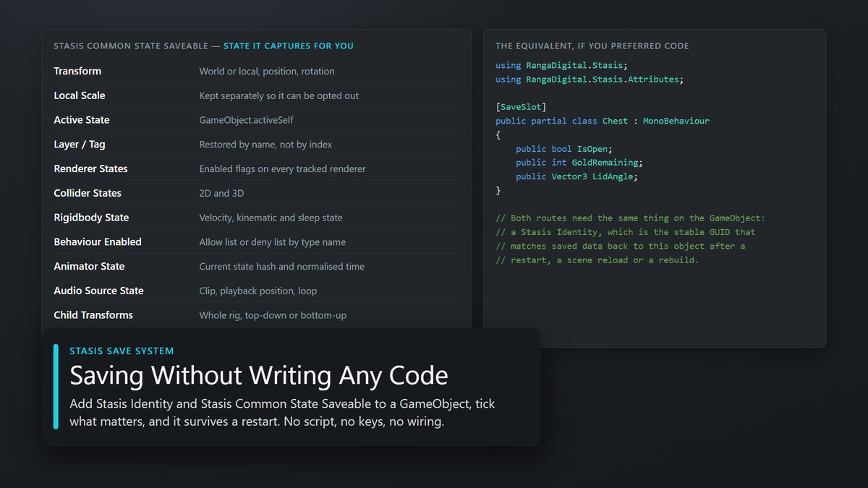Click the 'Behaviour Enabled' row label
This screenshot has height=488, width=868.
click(x=98, y=242)
